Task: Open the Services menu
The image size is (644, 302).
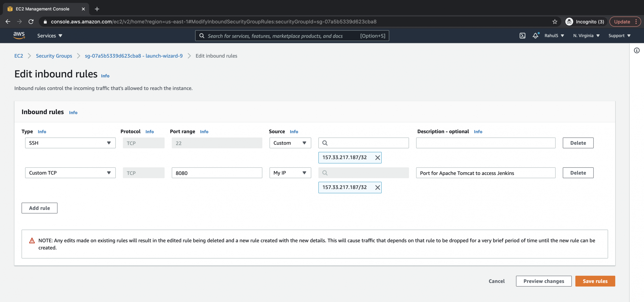Action: (49, 35)
